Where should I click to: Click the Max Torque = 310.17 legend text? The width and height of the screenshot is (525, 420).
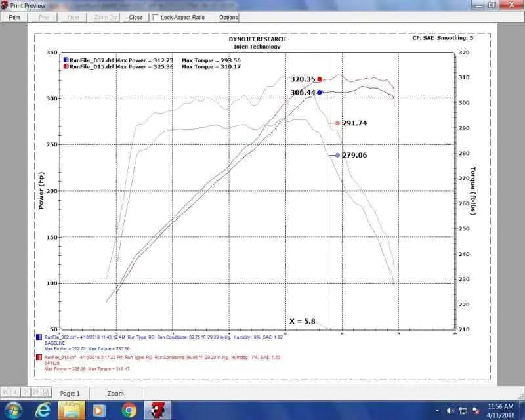pyautogui.click(x=211, y=67)
